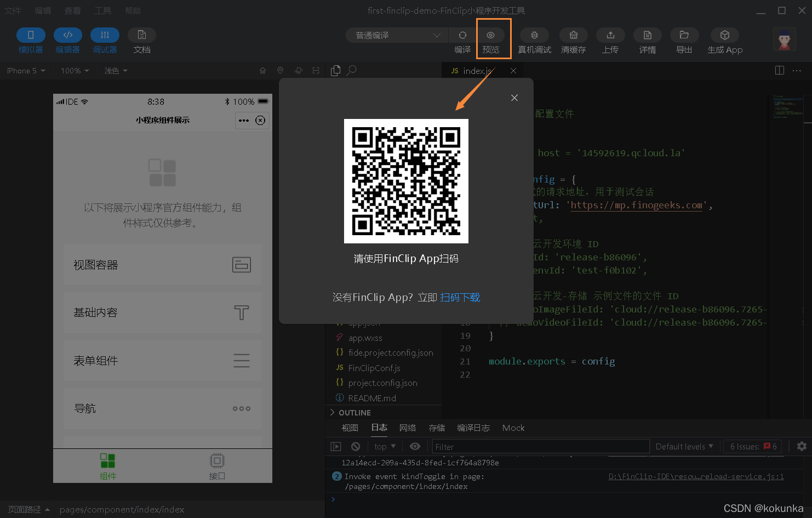The image size is (812, 518).
Task: Open the 帮助 menu
Action: [133, 10]
